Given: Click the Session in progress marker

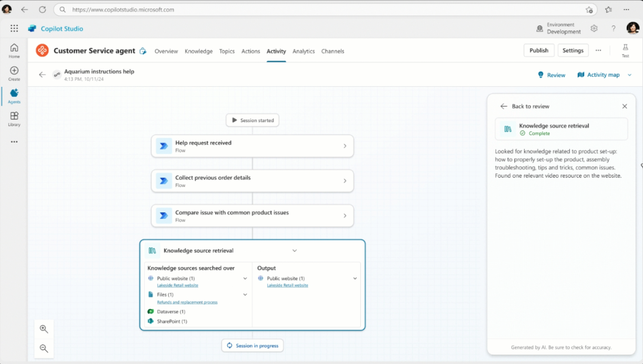Looking at the screenshot, I should [x=252, y=346].
